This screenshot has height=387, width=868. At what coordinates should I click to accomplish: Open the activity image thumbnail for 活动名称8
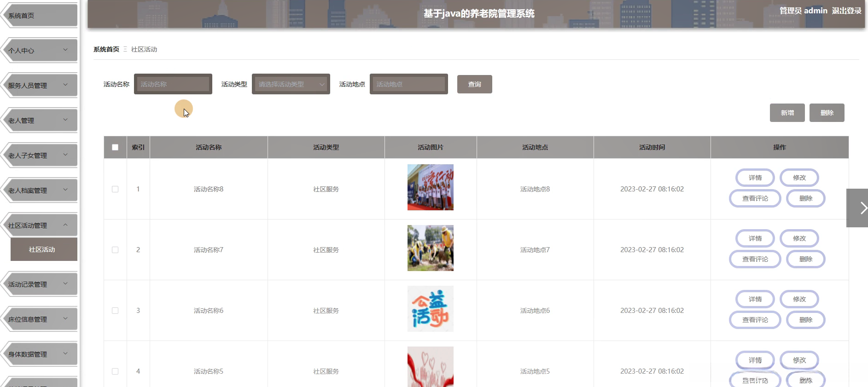click(x=431, y=187)
